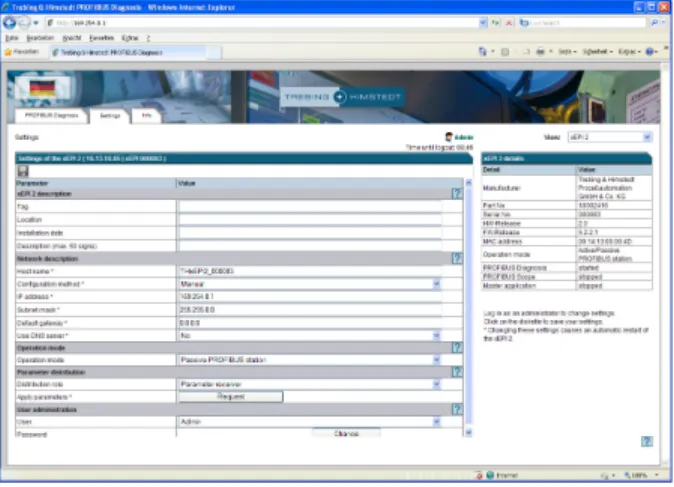674x487 pixels.
Task: Click the browser Forward arrow button
Action: 24,22
